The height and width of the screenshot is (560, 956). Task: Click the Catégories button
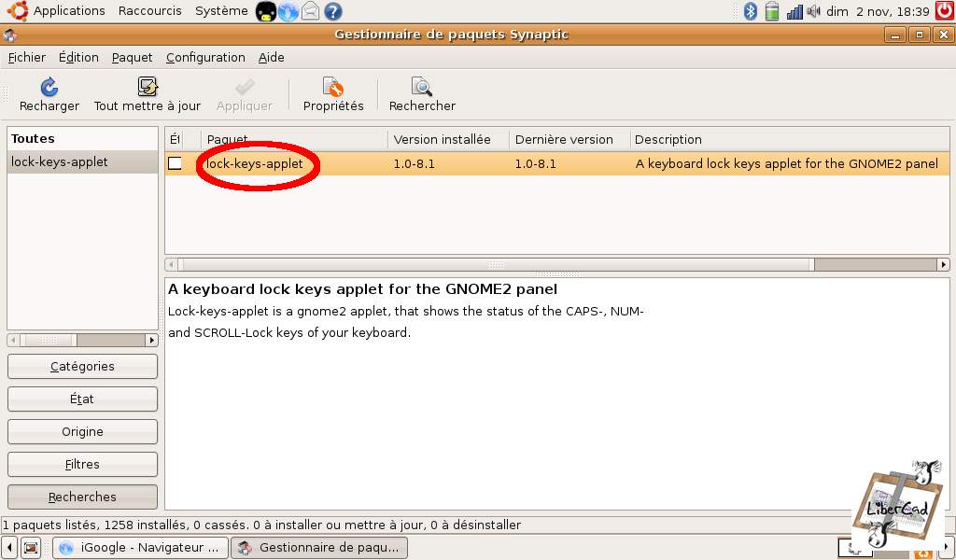[82, 366]
